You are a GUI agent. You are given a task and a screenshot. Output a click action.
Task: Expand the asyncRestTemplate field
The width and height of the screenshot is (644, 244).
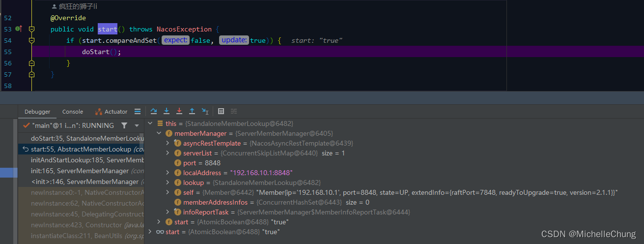[x=168, y=143]
